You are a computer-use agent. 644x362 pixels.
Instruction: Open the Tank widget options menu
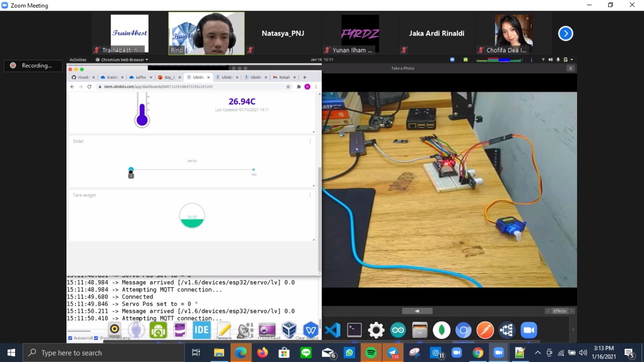(x=310, y=195)
